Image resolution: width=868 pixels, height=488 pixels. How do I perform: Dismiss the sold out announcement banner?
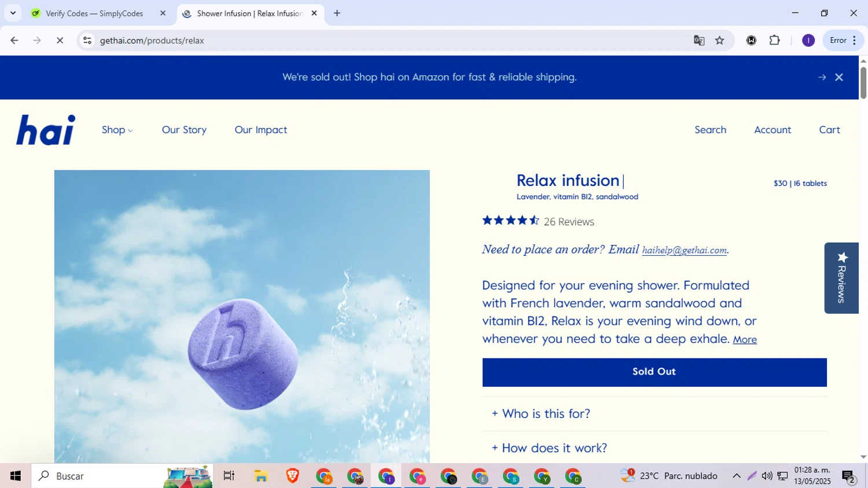coord(839,78)
